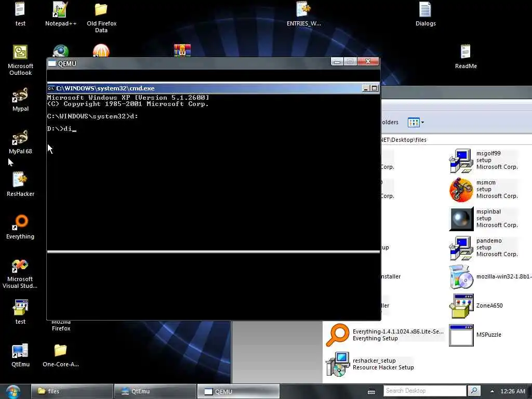Viewport: 532px width, 399px height.
Task: Select the msgolf99 setup file
Action: click(483, 161)
